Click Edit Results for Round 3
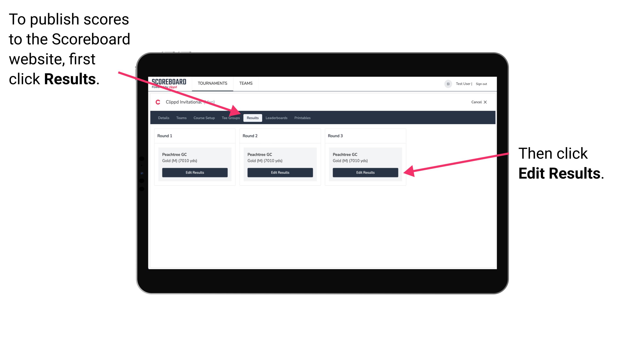Image resolution: width=644 pixels, height=346 pixels. (x=365, y=172)
